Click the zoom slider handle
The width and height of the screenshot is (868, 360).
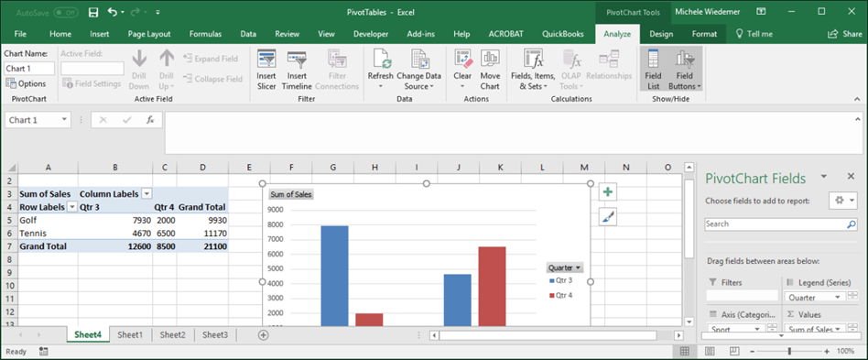point(789,351)
